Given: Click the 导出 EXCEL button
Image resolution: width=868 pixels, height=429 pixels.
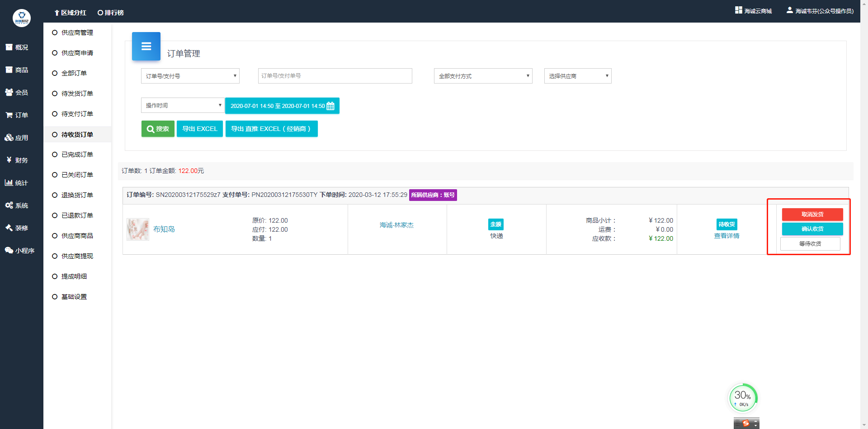Looking at the screenshot, I should click(x=200, y=129).
